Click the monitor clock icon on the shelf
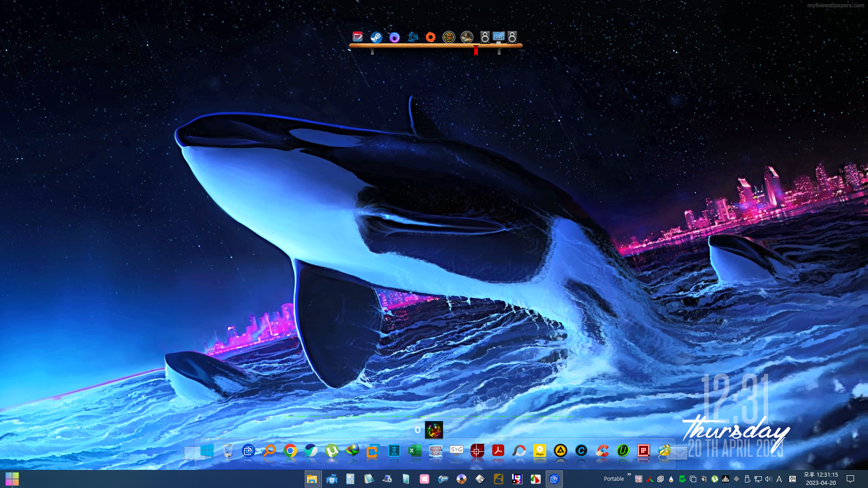Viewport: 868px width, 488px height. click(498, 37)
